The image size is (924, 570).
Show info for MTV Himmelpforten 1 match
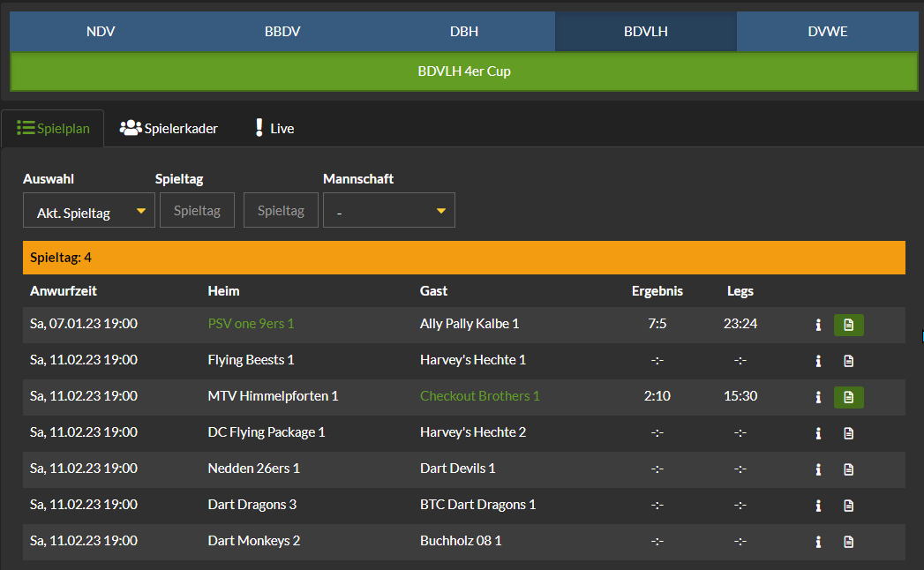[818, 397]
